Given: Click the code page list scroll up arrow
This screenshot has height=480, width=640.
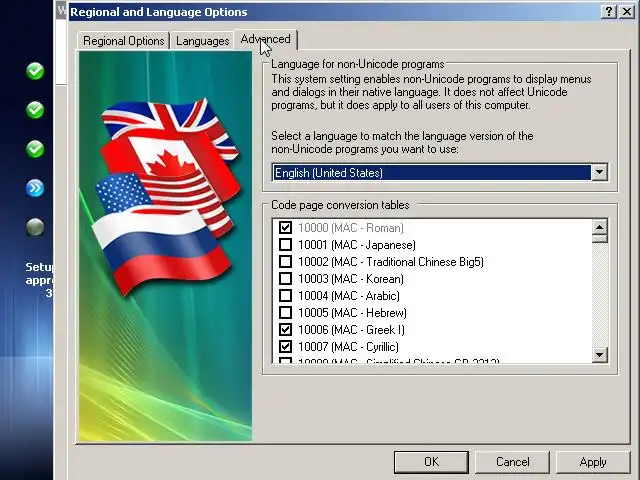Looking at the screenshot, I should point(599,227).
